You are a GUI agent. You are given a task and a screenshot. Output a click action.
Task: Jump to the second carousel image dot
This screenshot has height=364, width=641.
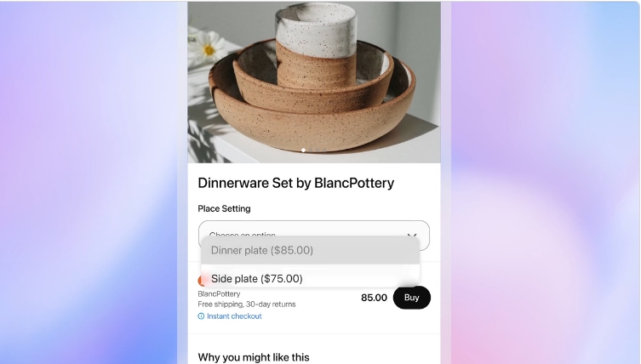(x=311, y=151)
